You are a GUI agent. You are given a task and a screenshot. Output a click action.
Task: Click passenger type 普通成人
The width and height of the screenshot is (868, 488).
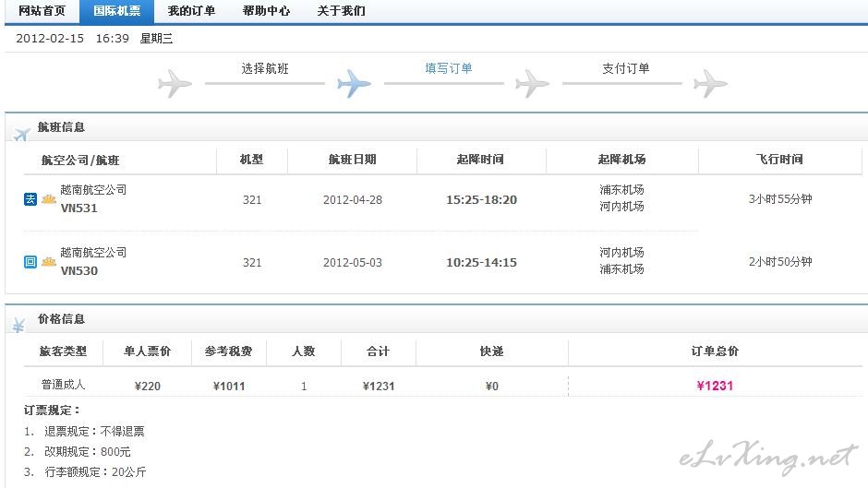(63, 385)
